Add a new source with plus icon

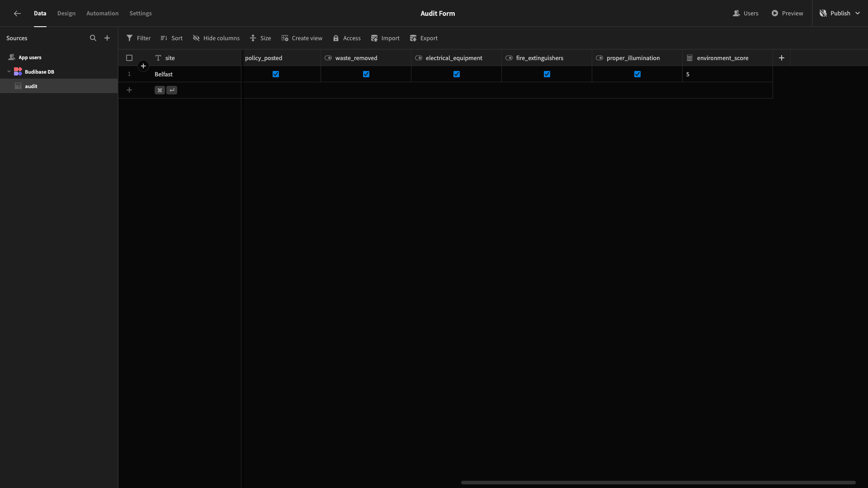point(107,38)
